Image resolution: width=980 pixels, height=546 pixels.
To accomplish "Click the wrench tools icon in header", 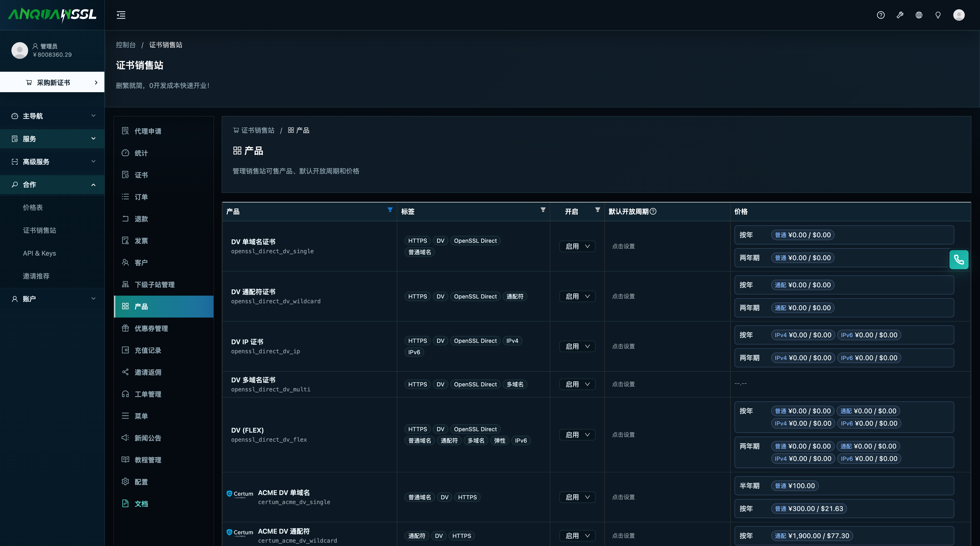I will click(x=900, y=15).
